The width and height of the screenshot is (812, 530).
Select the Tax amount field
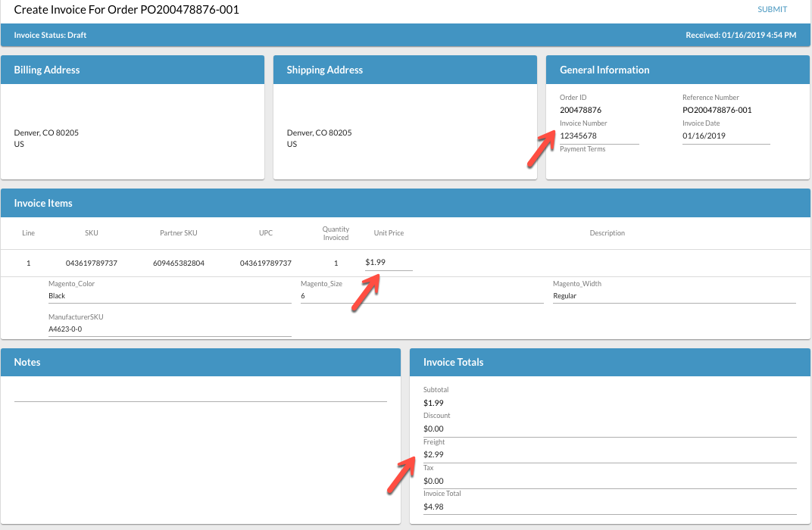coord(609,482)
